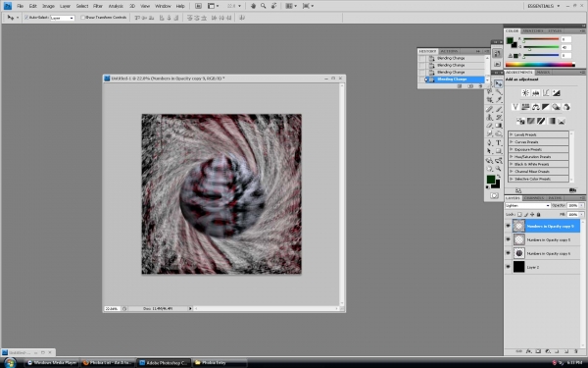Launch Bridge from the application bar
Image resolution: width=588 pixels, height=368 pixels.
click(198, 6)
